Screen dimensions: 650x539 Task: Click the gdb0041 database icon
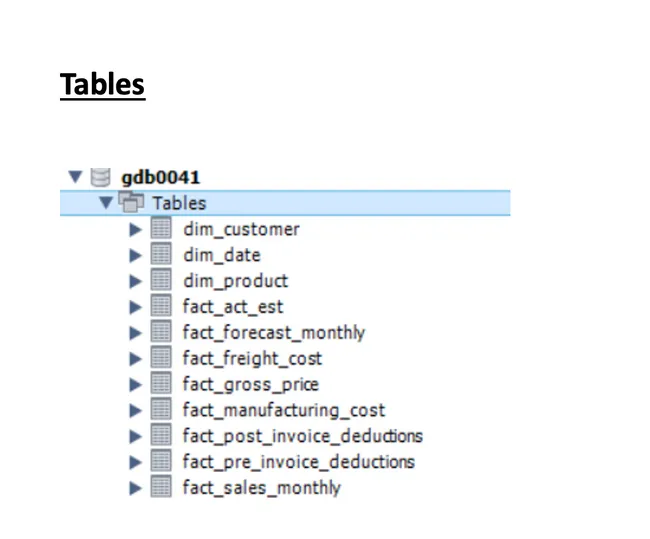pyautogui.click(x=99, y=178)
